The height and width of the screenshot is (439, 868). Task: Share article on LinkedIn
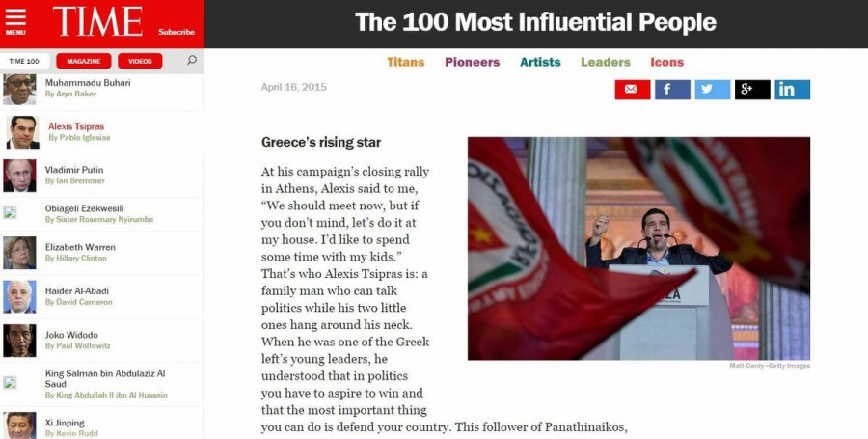[792, 90]
